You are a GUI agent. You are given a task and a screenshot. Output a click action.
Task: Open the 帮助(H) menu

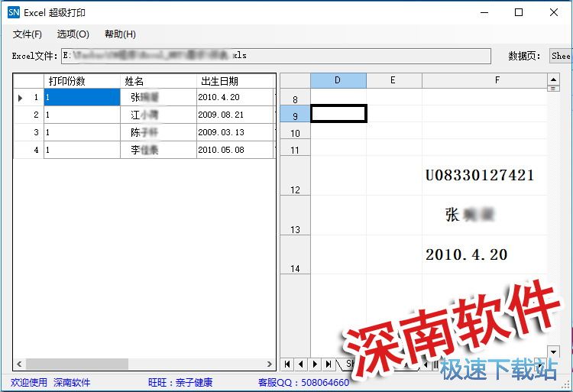tap(120, 34)
